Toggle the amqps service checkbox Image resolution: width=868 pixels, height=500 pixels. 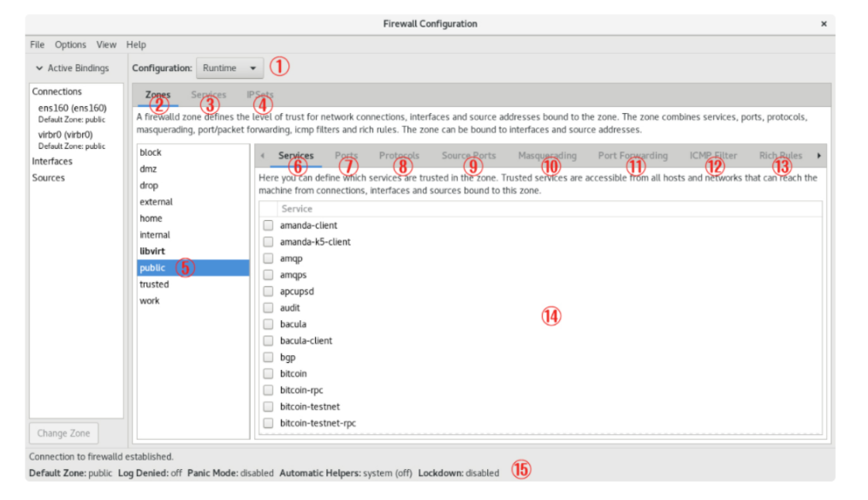click(269, 275)
